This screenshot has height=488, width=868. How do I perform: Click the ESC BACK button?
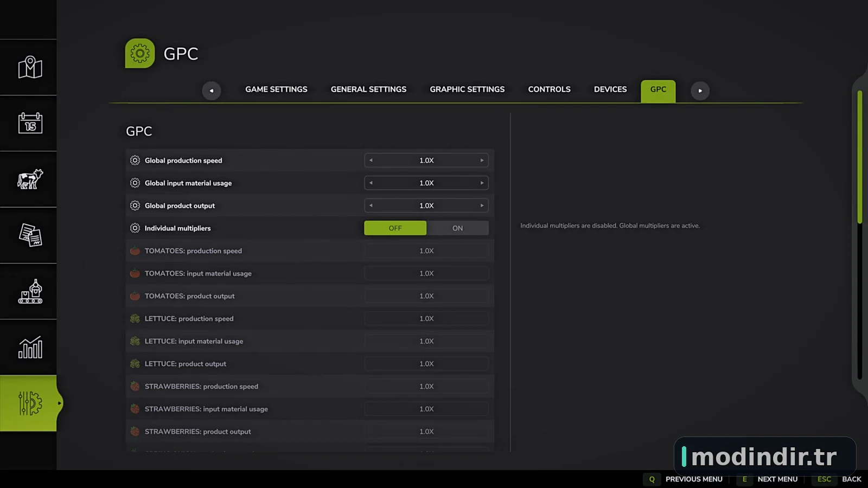coord(838,479)
